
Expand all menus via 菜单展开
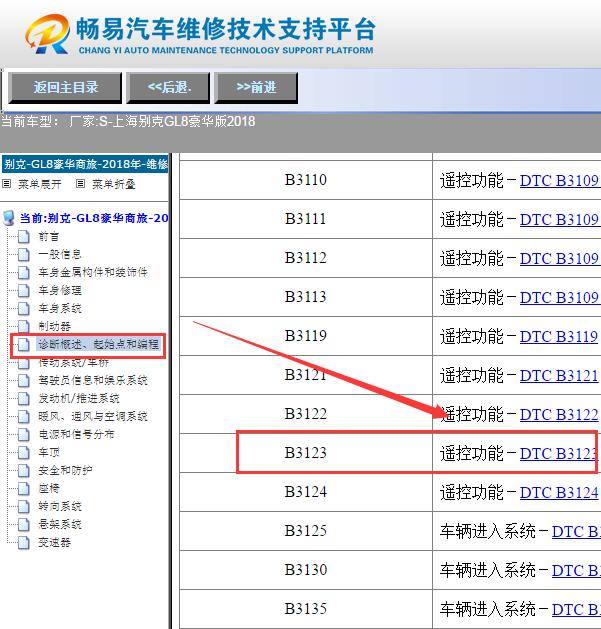pos(40,184)
